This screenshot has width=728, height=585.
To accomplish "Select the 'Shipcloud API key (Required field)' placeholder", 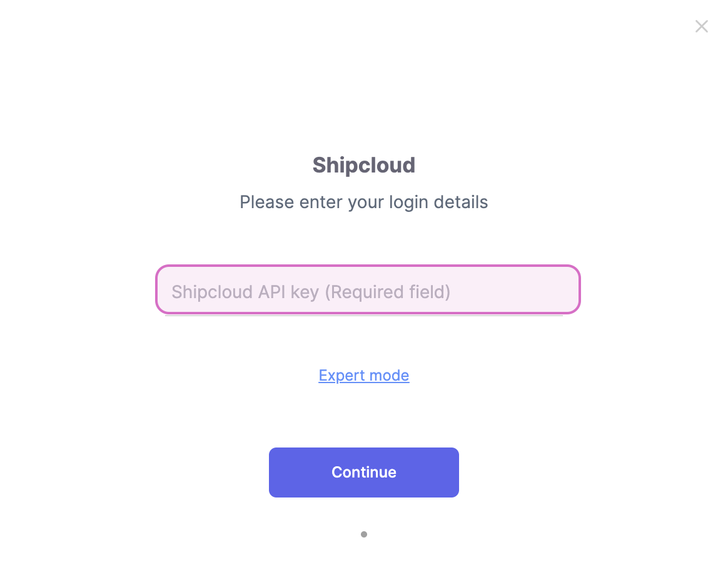I will coord(311,292).
